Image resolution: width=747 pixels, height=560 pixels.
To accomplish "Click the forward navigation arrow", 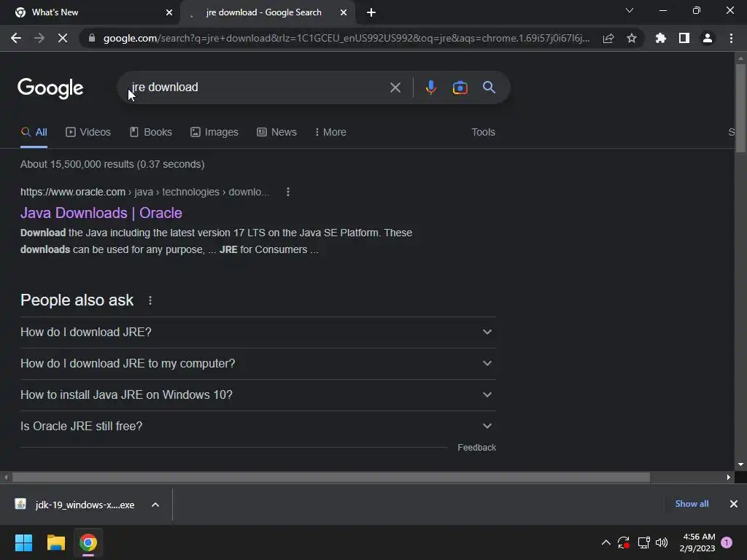I will [x=39, y=38].
